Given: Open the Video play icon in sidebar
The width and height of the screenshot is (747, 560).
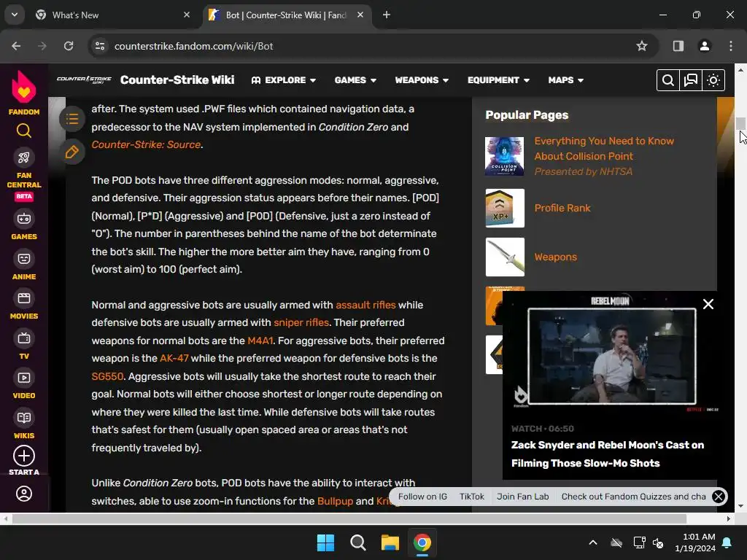Looking at the screenshot, I should [24, 378].
